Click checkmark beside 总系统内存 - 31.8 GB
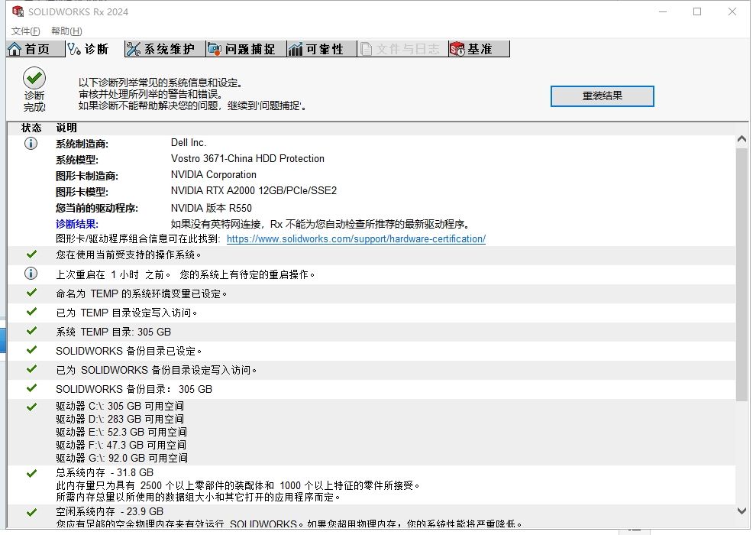The width and height of the screenshot is (756, 535). [32, 474]
